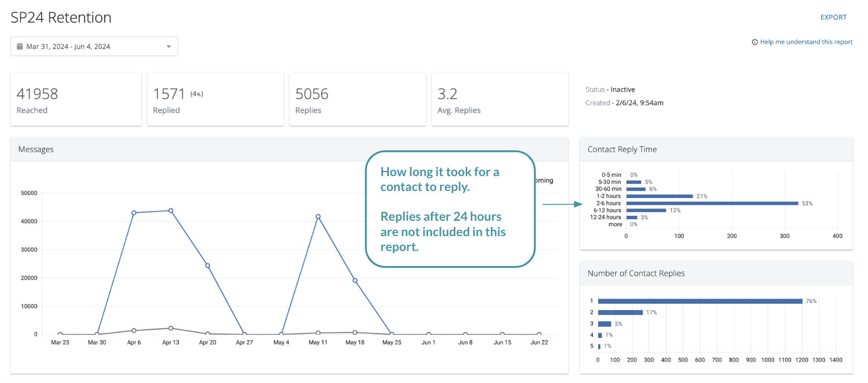Open Help me understand this report
The height and width of the screenshot is (383, 868).
pyautogui.click(x=806, y=42)
